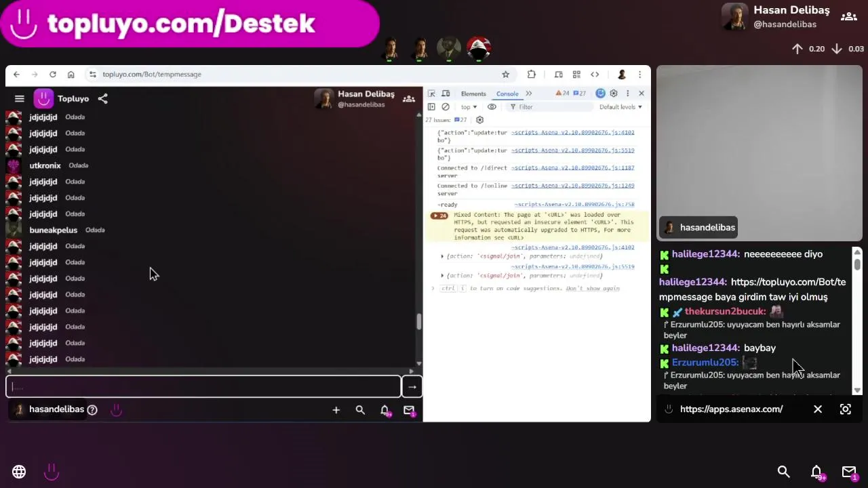
Task: Open the Chrome three-dot menu
Action: click(x=639, y=75)
